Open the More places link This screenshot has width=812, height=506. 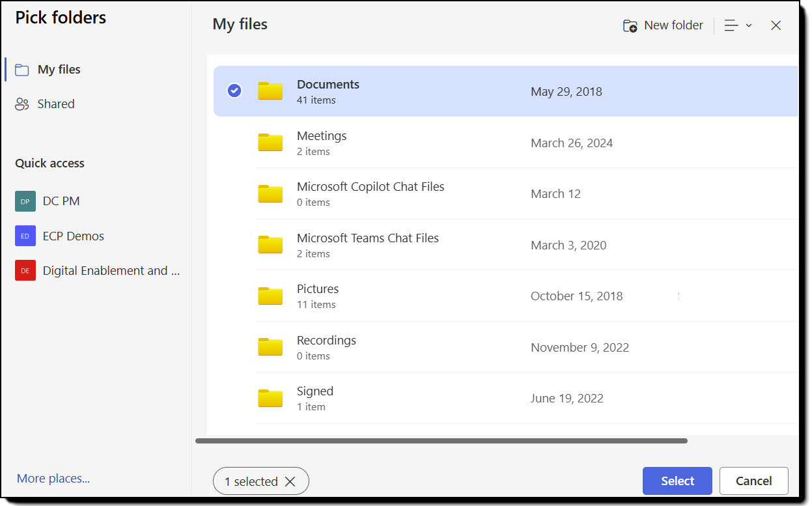(x=53, y=478)
